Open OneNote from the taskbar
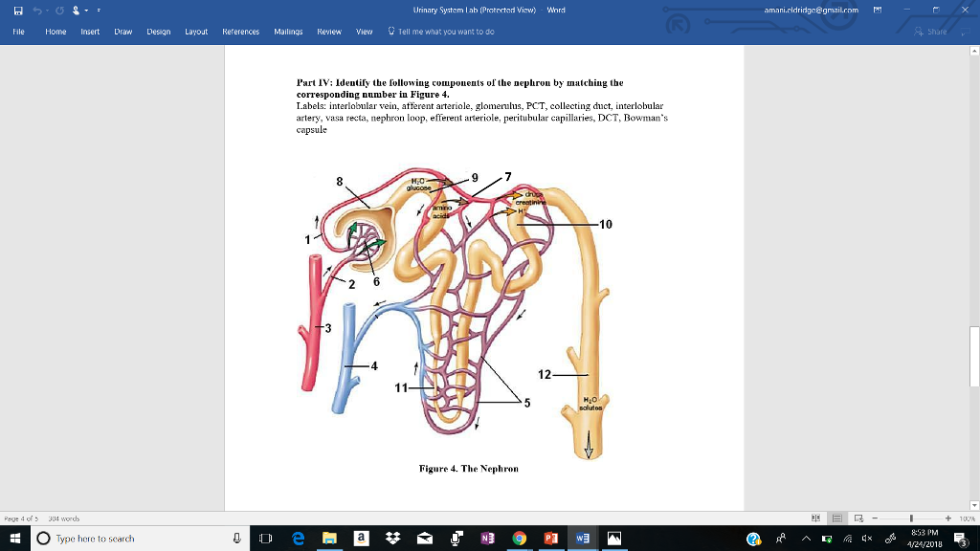Image resolution: width=980 pixels, height=551 pixels. click(487, 537)
